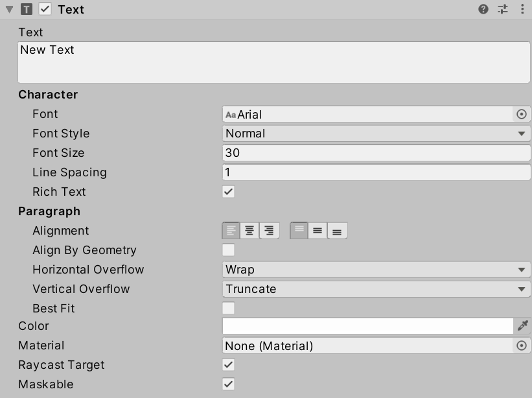532x398 pixels.
Task: Enable the Best Fit checkbox
Action: pyautogui.click(x=228, y=309)
